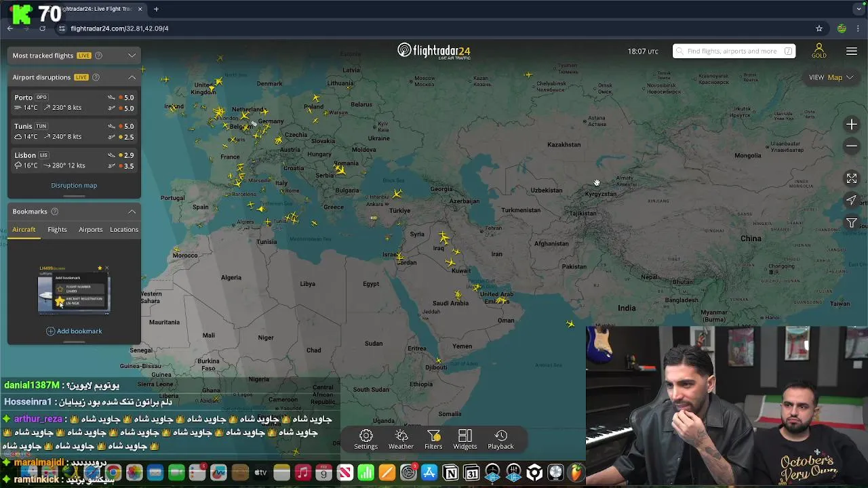Collapse Airport disruptions panel

[132, 77]
